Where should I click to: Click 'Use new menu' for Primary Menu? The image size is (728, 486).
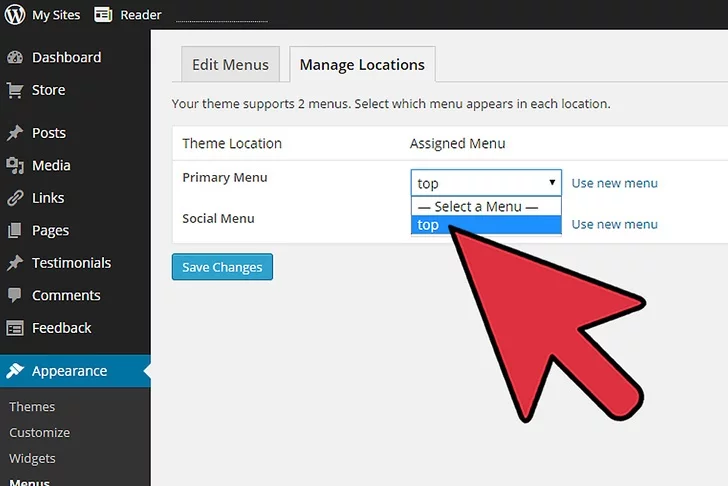(x=614, y=183)
